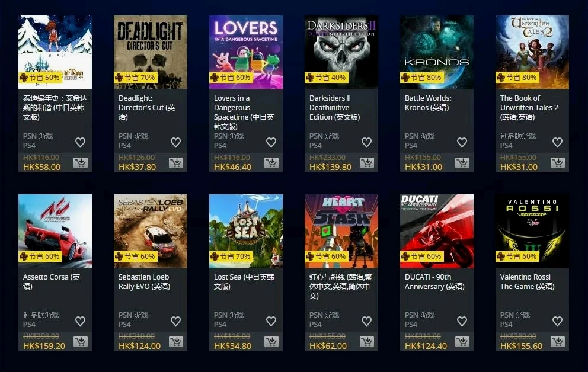Toggle wishlist heart for Lovers in a Dangerous Spacetime
This screenshot has width=588, height=372.
tap(271, 142)
